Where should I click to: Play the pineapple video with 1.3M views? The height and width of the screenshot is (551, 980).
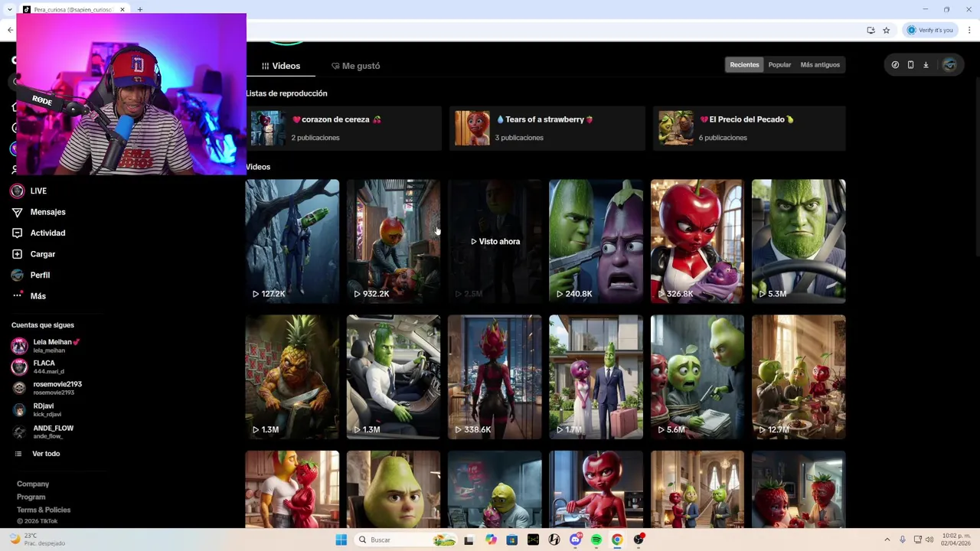pos(292,377)
